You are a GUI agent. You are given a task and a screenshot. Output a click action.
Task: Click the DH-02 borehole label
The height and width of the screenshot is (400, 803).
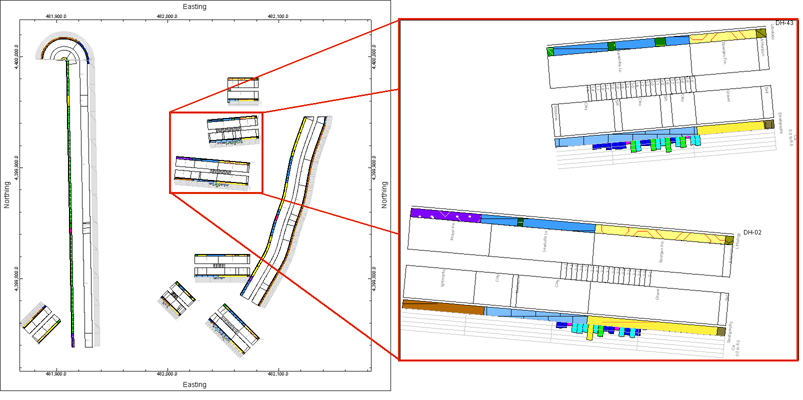(752, 233)
